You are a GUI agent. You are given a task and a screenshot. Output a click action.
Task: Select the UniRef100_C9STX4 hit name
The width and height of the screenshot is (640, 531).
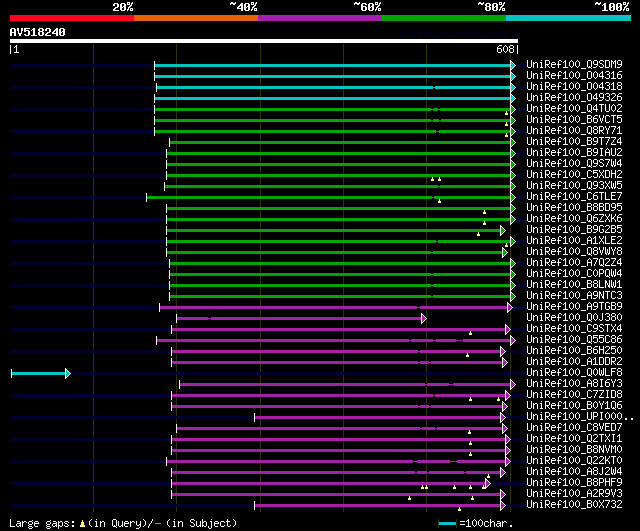574,329
